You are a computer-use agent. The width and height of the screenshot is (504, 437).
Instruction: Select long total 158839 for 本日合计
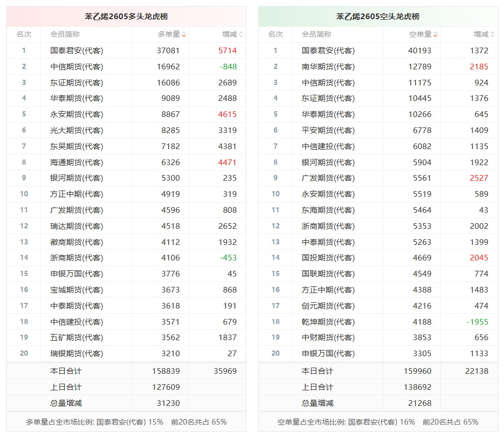click(x=166, y=371)
